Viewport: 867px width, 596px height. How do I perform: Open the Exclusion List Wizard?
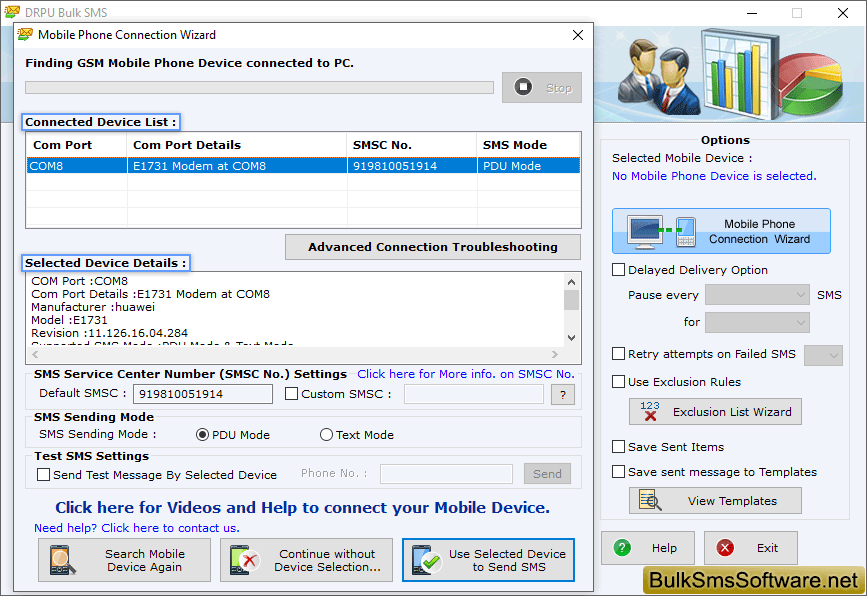pyautogui.click(x=715, y=411)
